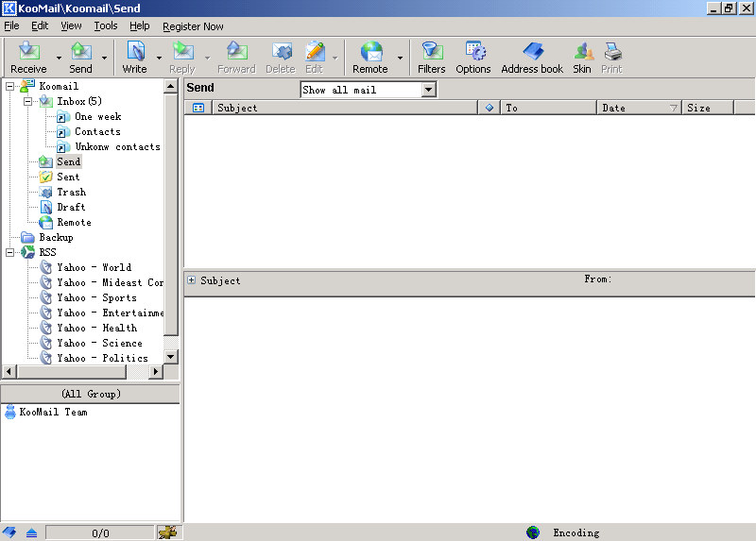
Task: Click the Reply toolbar icon
Action: click(x=182, y=58)
